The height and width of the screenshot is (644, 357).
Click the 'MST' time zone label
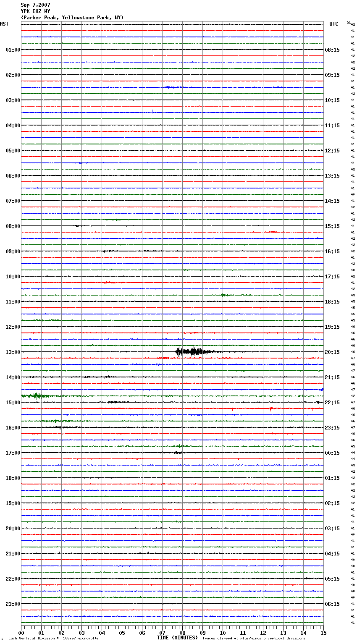pyautogui.click(x=4, y=24)
